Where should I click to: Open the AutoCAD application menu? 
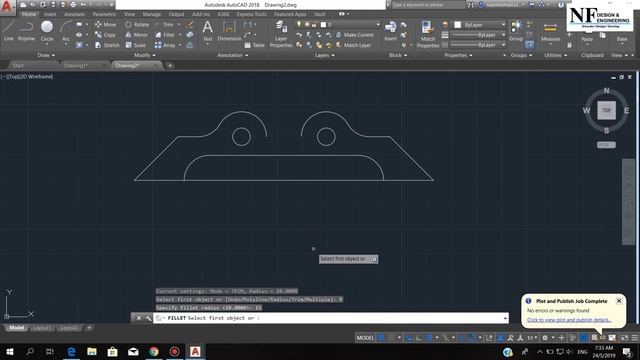point(7,7)
